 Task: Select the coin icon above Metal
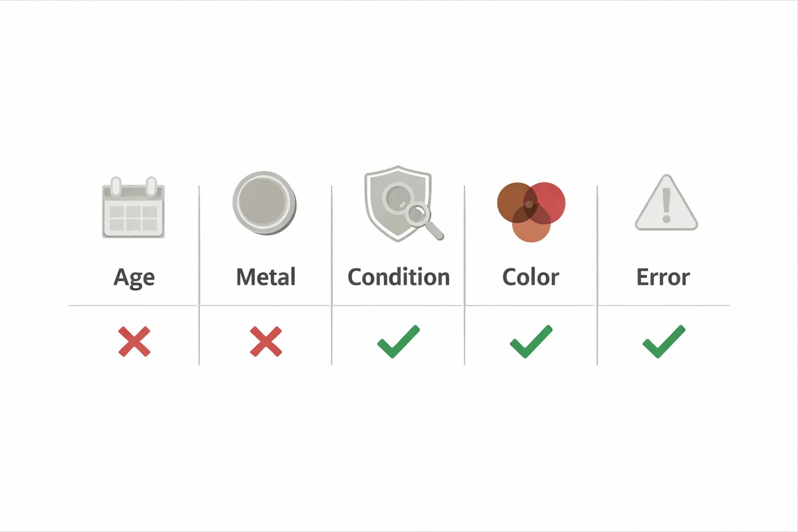coord(264,202)
